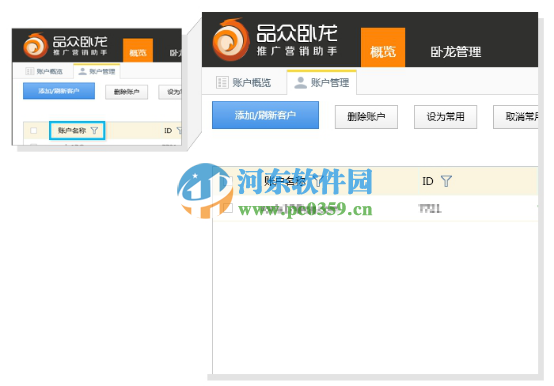Open the 账户名称 filter icon in the small thumbnail
The height and width of the screenshot is (386, 554).
(x=94, y=130)
